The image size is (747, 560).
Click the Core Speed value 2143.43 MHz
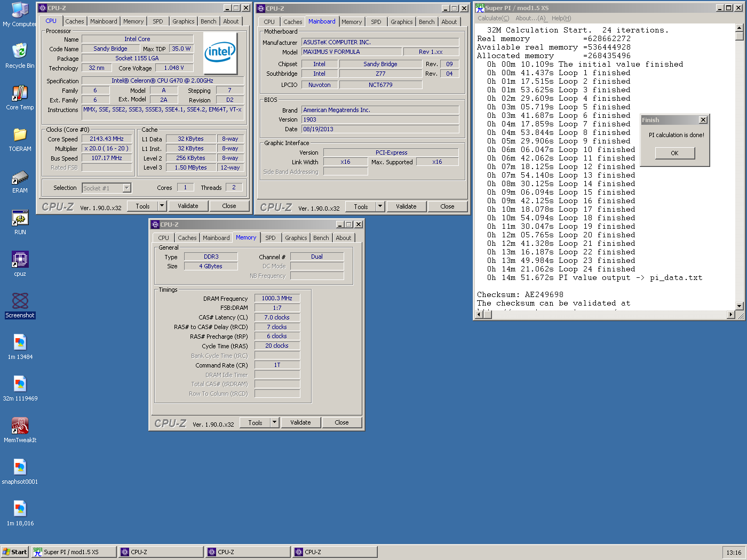(x=107, y=139)
